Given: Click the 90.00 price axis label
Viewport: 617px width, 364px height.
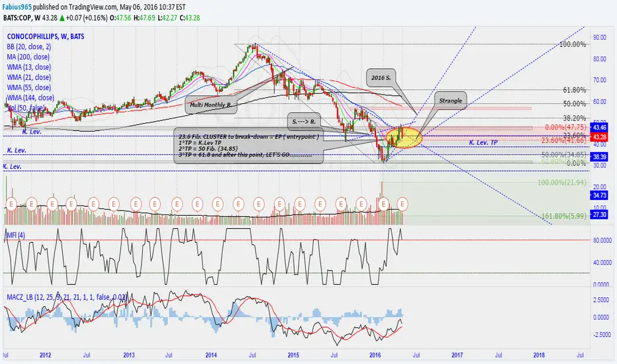Looking at the screenshot, I should [600, 37].
